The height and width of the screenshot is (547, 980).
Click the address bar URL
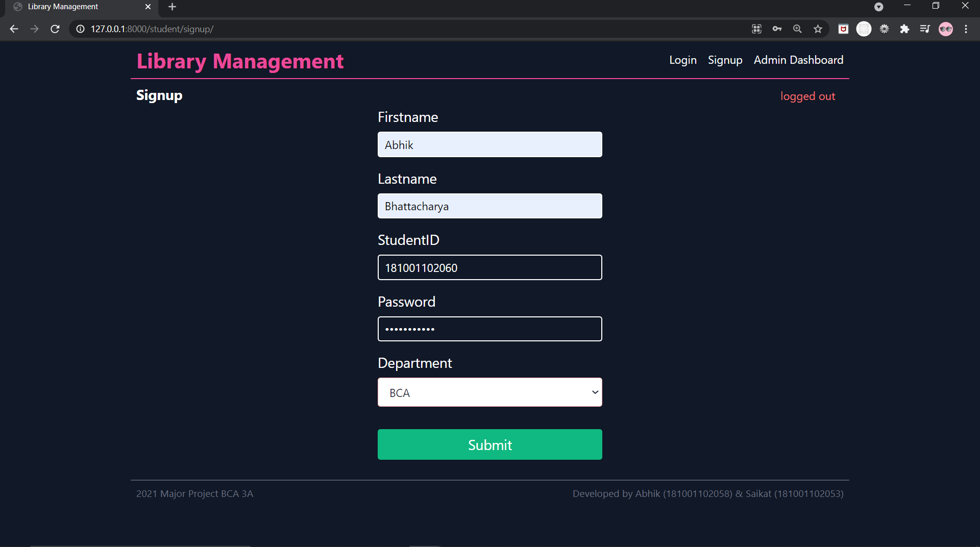pos(152,29)
